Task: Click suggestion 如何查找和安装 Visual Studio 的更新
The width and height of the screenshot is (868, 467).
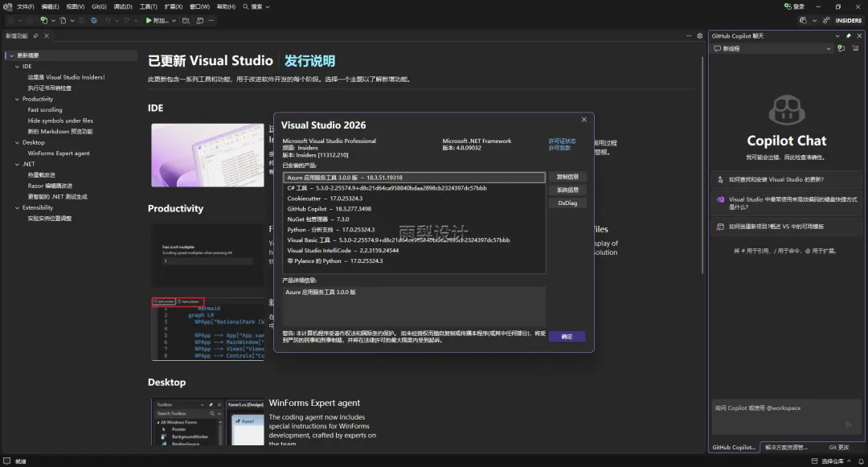Action: click(787, 179)
